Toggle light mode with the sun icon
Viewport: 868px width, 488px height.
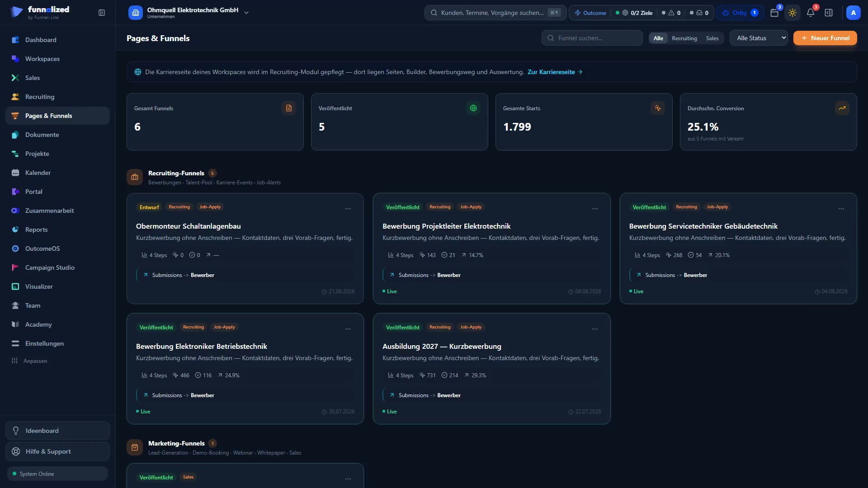793,13
